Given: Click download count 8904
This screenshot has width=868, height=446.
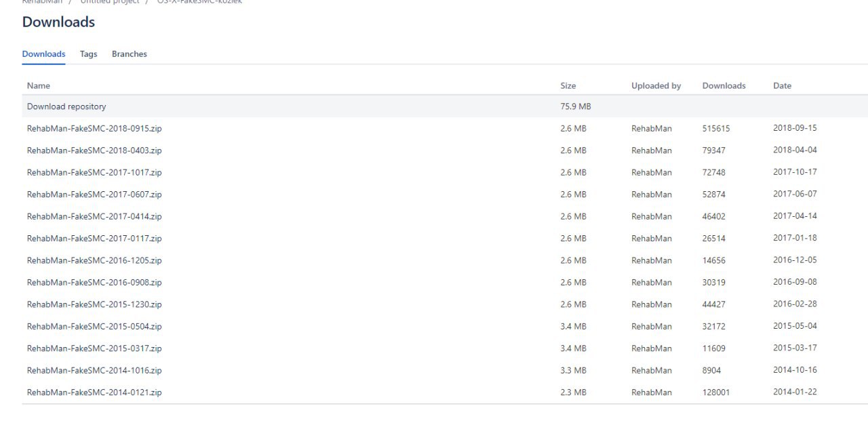Looking at the screenshot, I should click(712, 371).
